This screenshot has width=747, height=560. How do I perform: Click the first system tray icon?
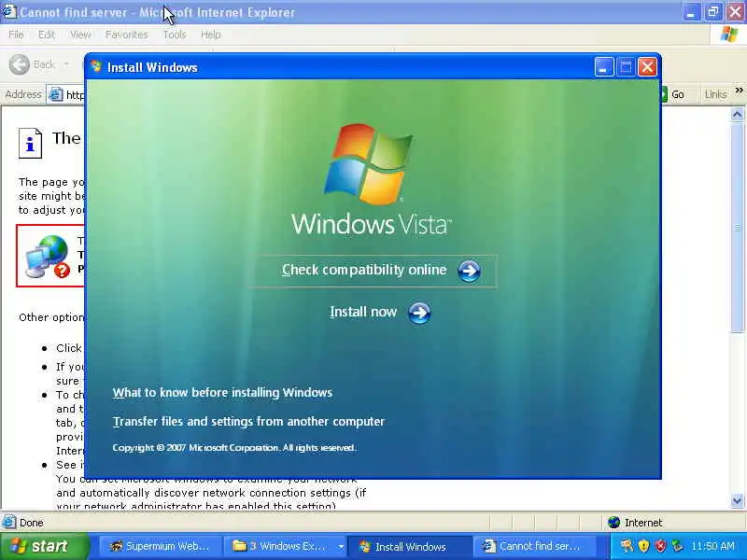627,546
